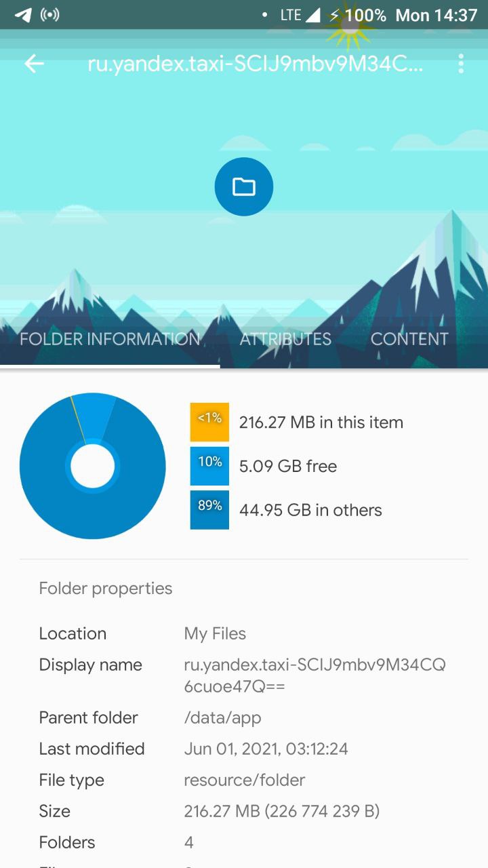
Task: Switch to the Attributes tab
Action: coord(285,339)
